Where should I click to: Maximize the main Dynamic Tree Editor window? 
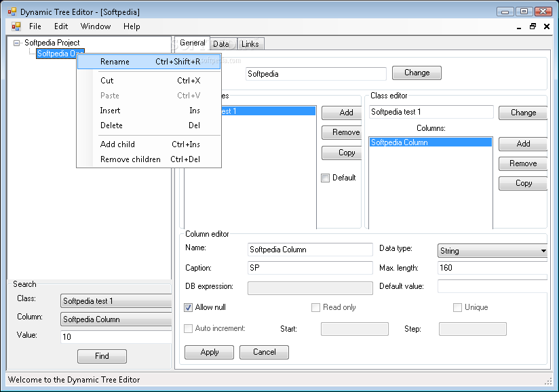tap(524, 12)
